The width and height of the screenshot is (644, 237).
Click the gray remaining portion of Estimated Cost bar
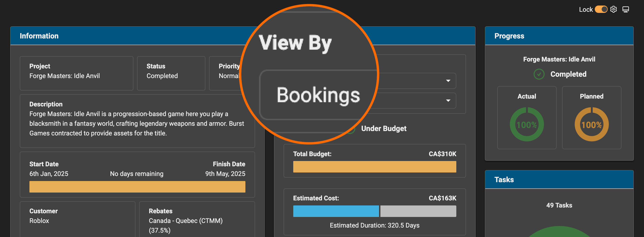tap(418, 211)
